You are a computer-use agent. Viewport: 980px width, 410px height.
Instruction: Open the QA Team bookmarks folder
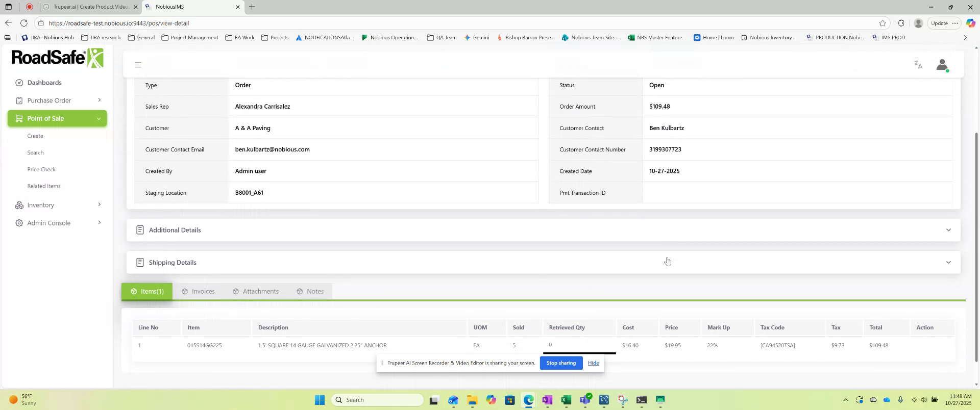click(442, 37)
